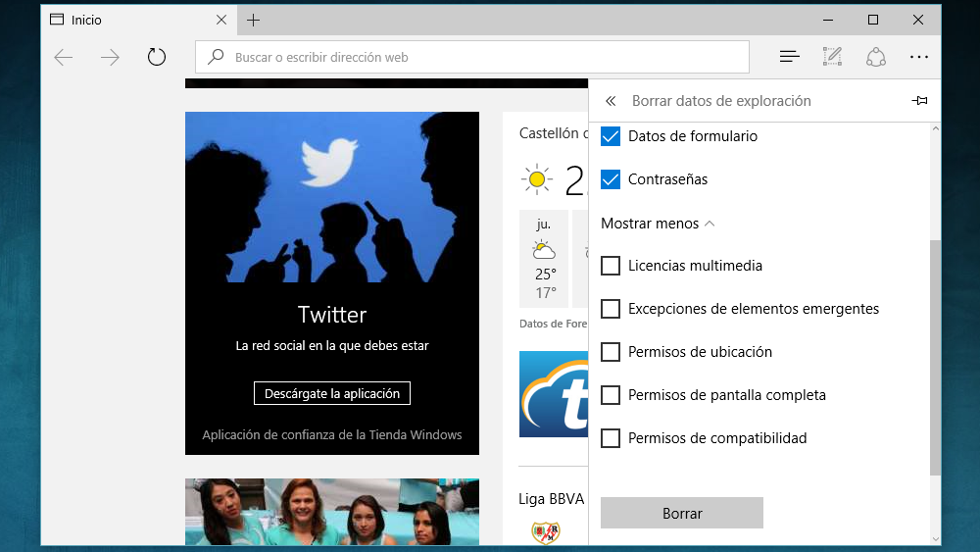This screenshot has height=552, width=980.
Task: Click the Liga BBVA team crest icon
Action: coord(546,532)
